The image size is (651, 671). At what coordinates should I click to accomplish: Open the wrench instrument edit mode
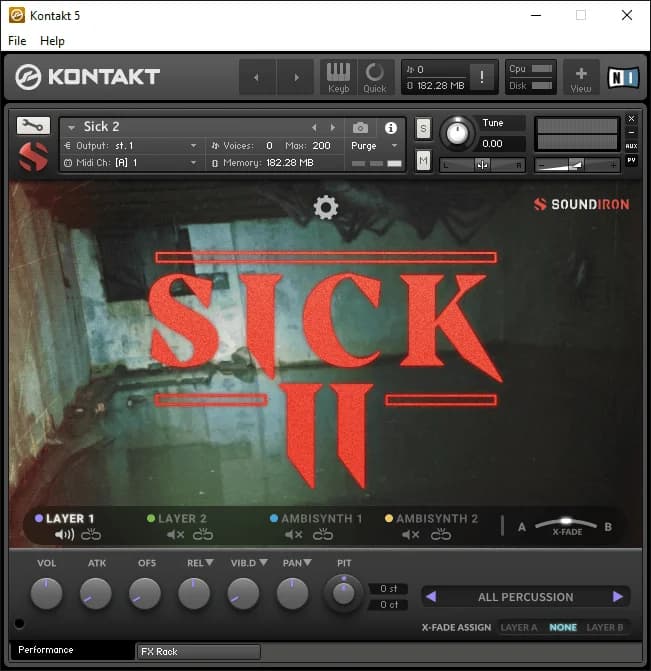coord(33,125)
